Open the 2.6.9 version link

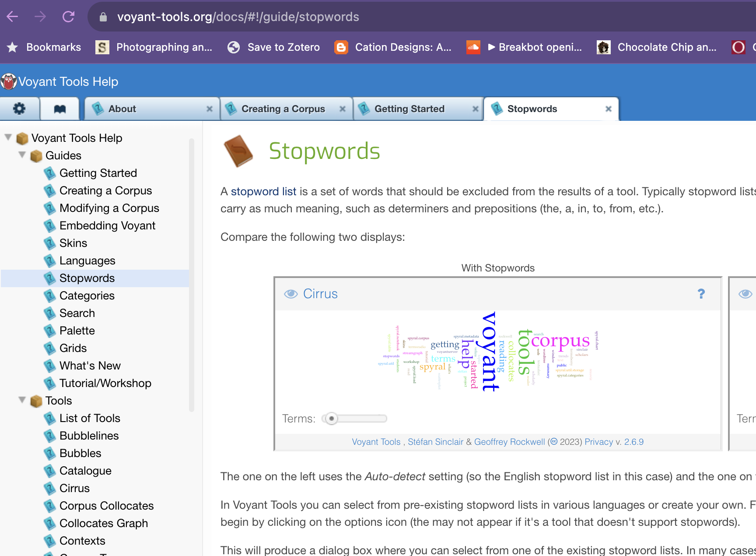(634, 442)
